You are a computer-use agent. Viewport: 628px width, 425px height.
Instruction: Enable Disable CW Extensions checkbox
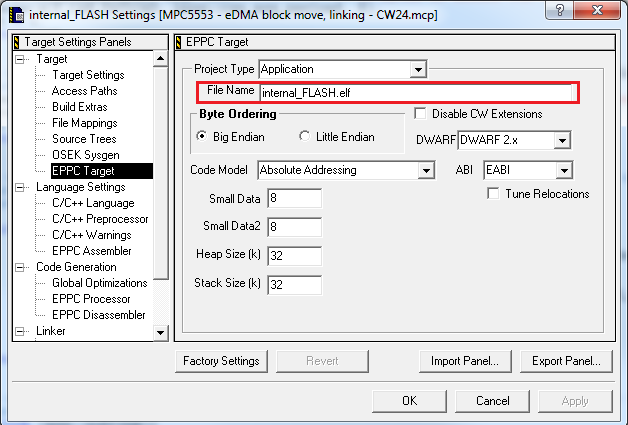[x=420, y=114]
